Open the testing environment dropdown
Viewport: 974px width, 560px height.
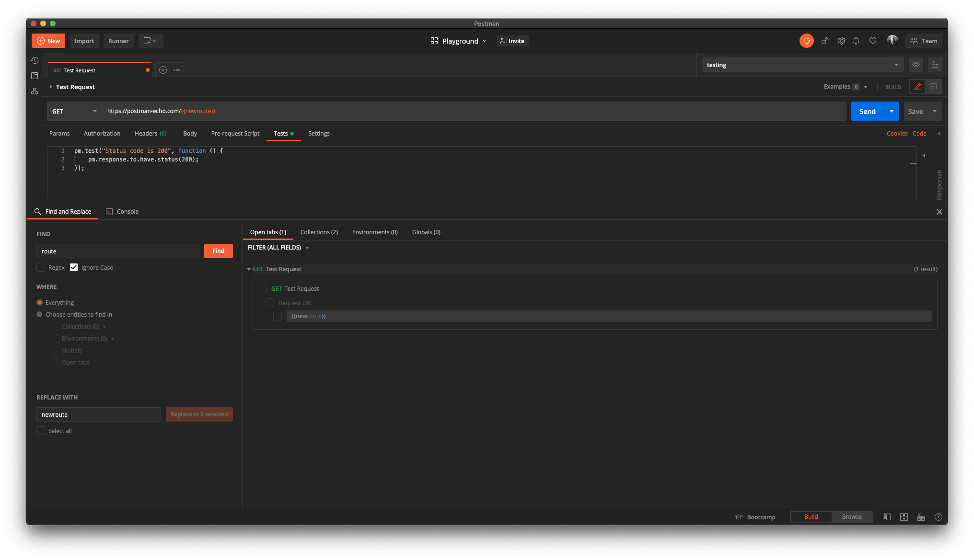896,65
